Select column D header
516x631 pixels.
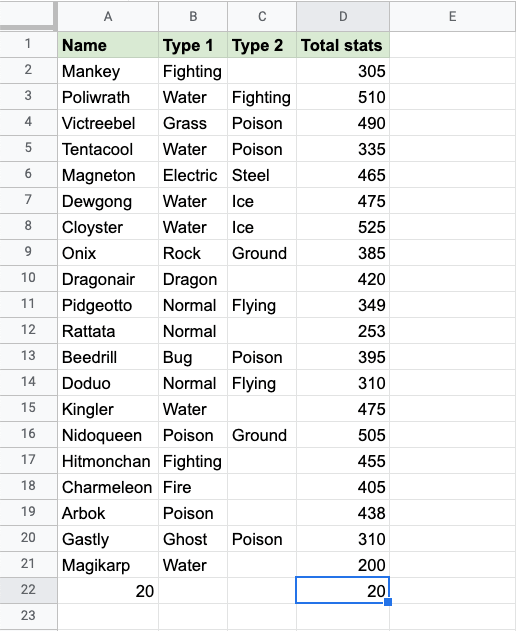pyautogui.click(x=343, y=16)
